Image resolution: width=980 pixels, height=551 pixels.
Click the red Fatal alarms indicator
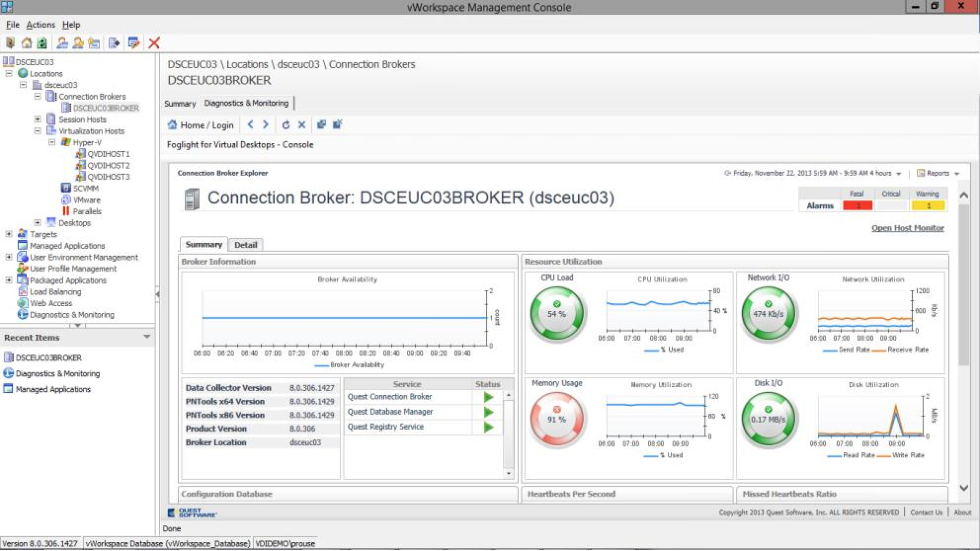[x=857, y=206]
